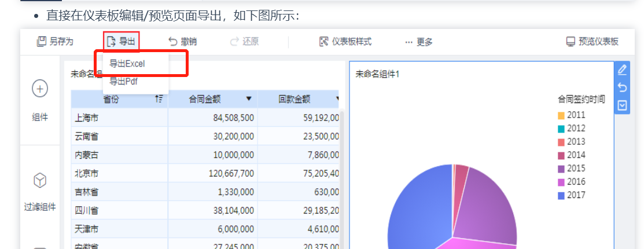The image size is (644, 249).
Task: Choose 导出Excel from export menu
Action: pos(127,64)
